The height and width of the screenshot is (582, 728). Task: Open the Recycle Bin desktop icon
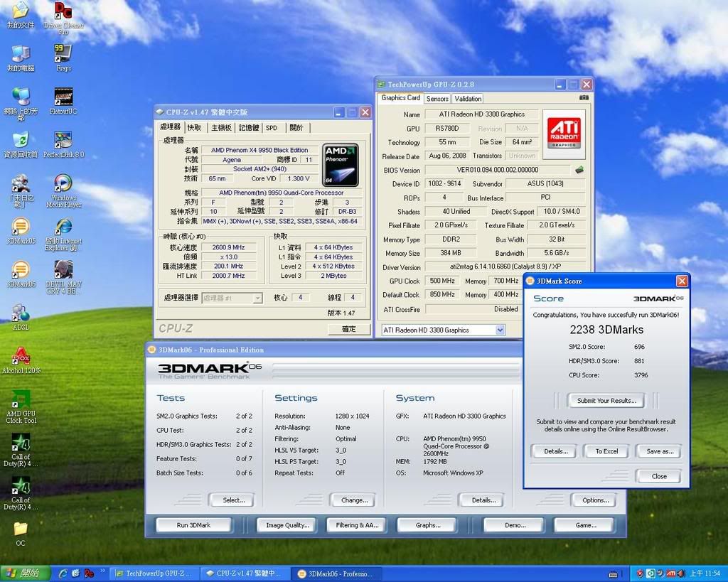click(x=21, y=144)
